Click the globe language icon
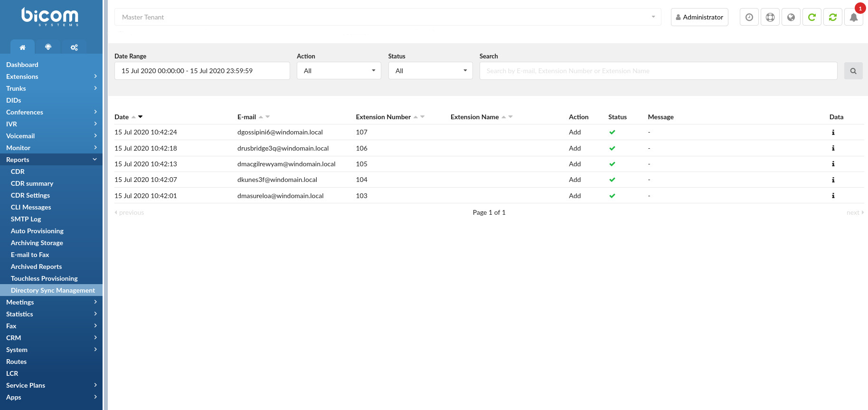This screenshot has height=410, width=868. point(791,17)
